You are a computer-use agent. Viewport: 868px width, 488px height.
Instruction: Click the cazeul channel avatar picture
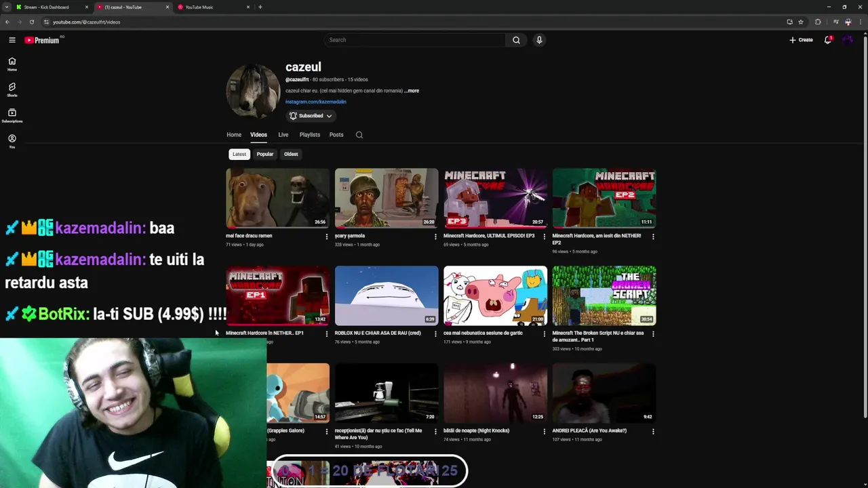(253, 91)
